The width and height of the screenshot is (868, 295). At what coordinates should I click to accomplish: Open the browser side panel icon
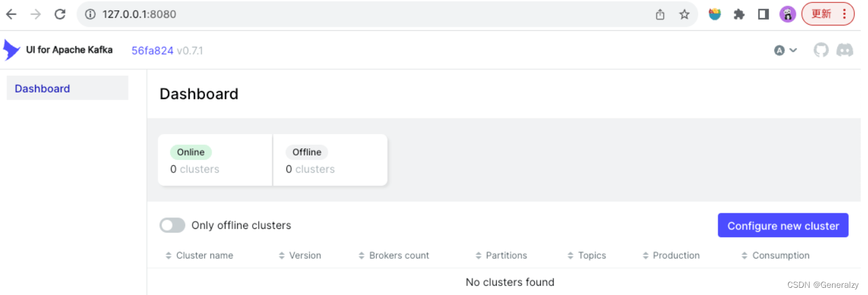[763, 14]
